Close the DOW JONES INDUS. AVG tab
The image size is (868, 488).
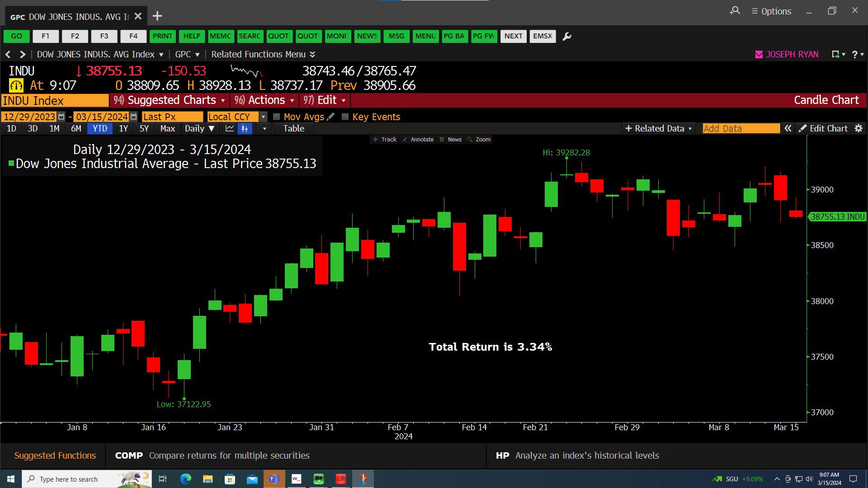click(x=138, y=16)
